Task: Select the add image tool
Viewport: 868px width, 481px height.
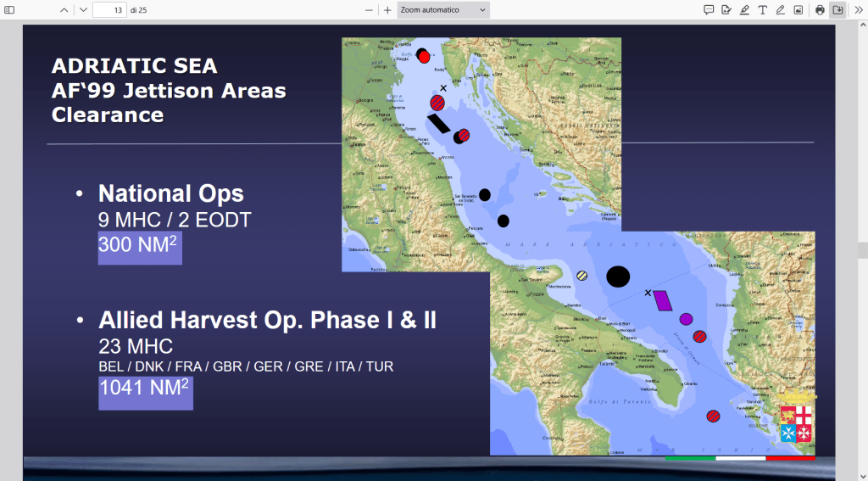Action: (x=798, y=10)
